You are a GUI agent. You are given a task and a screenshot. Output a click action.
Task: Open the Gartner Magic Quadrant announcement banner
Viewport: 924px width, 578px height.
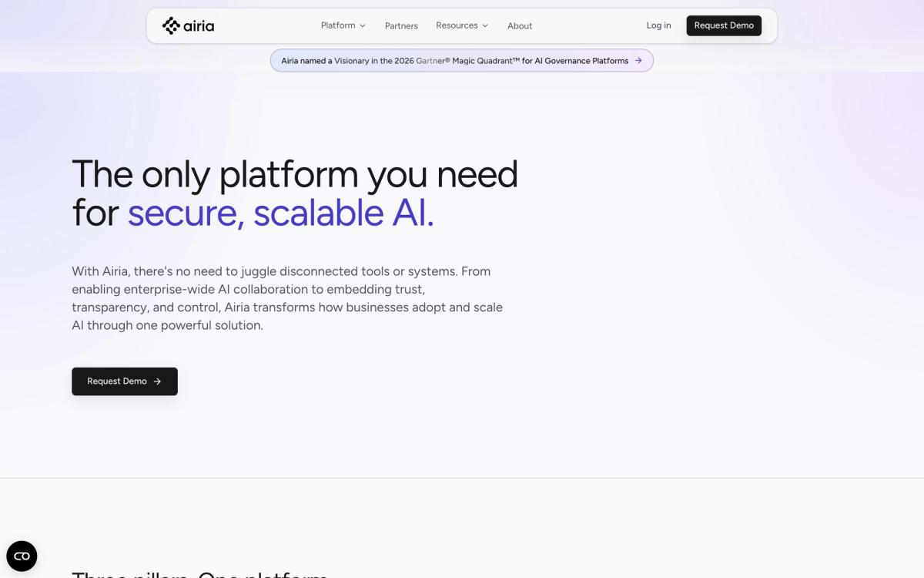[x=462, y=61]
